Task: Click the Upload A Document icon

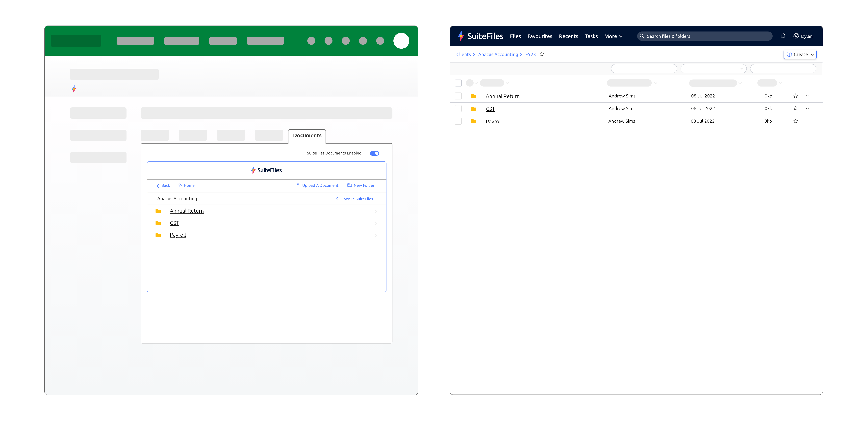Action: pyautogui.click(x=298, y=185)
